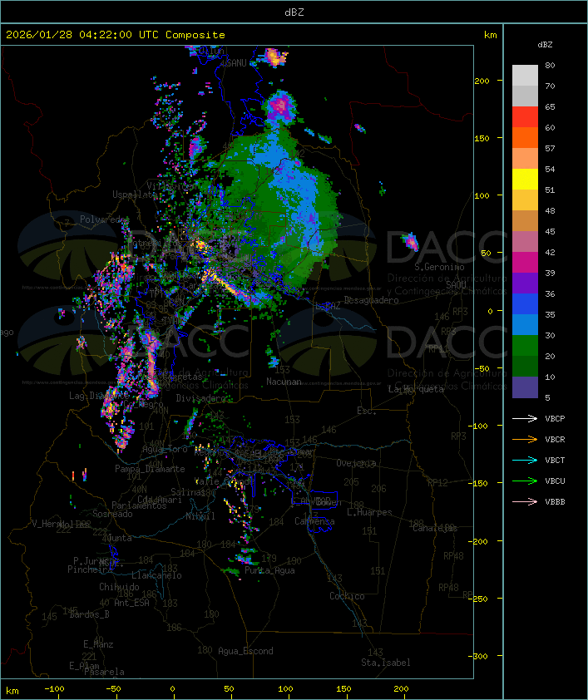588x700 pixels.
Task: Click the pink VBBB arrow icon
Action: (x=525, y=501)
